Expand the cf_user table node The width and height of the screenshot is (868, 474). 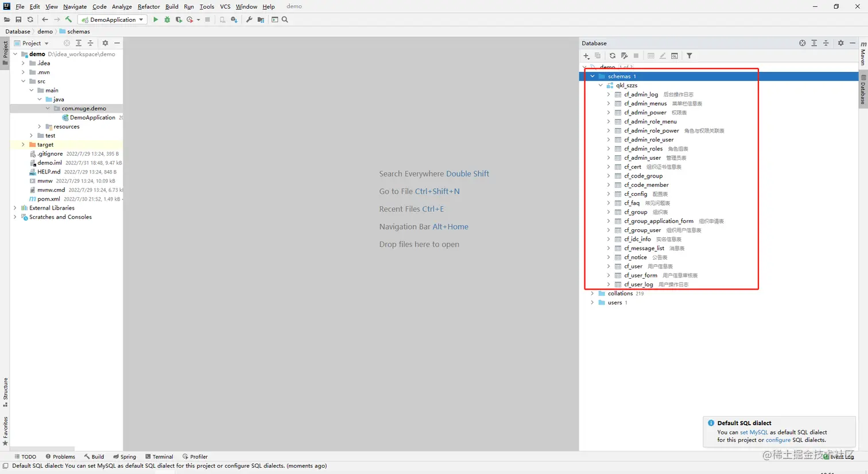coord(609,266)
